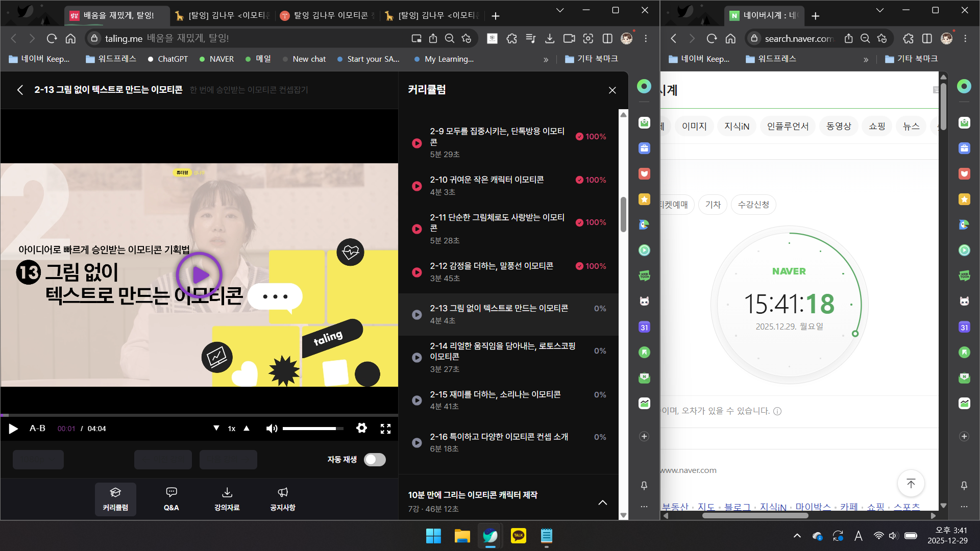Click the KakaoTalk icon in taskbar

click(518, 536)
